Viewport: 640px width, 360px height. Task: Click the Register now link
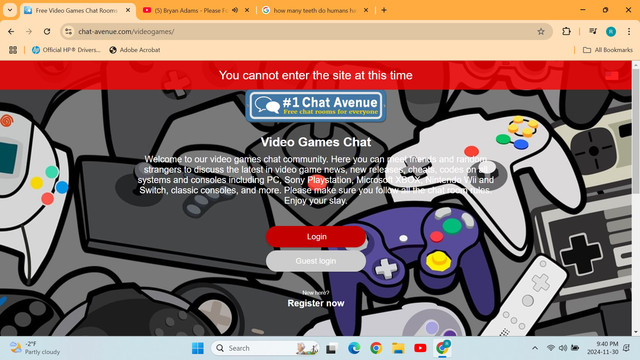tap(316, 303)
